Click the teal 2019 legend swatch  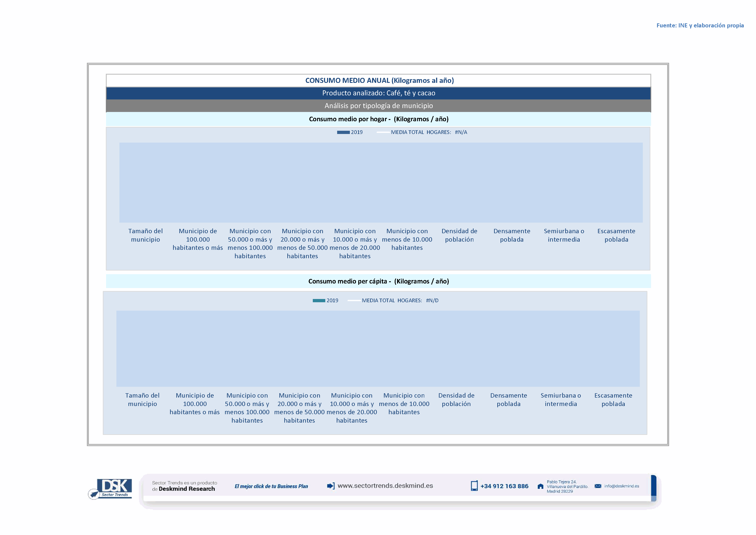[x=319, y=301]
